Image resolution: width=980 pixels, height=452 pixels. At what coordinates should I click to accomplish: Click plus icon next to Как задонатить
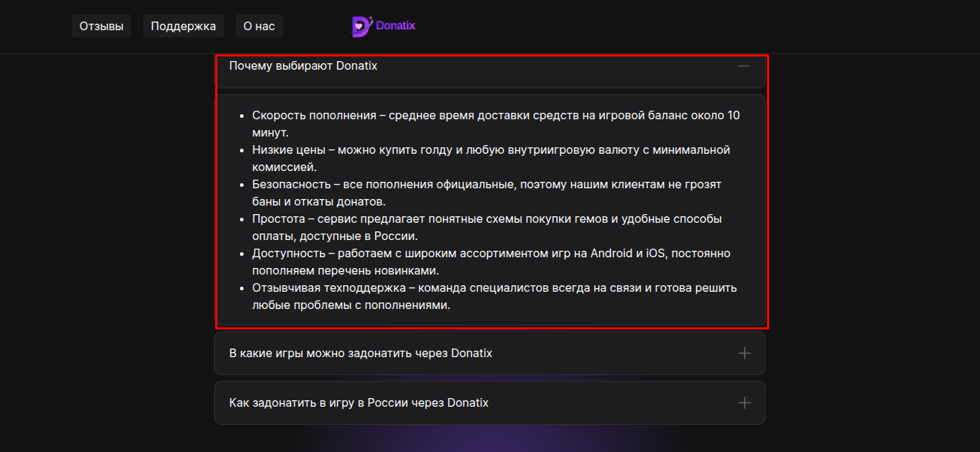744,403
